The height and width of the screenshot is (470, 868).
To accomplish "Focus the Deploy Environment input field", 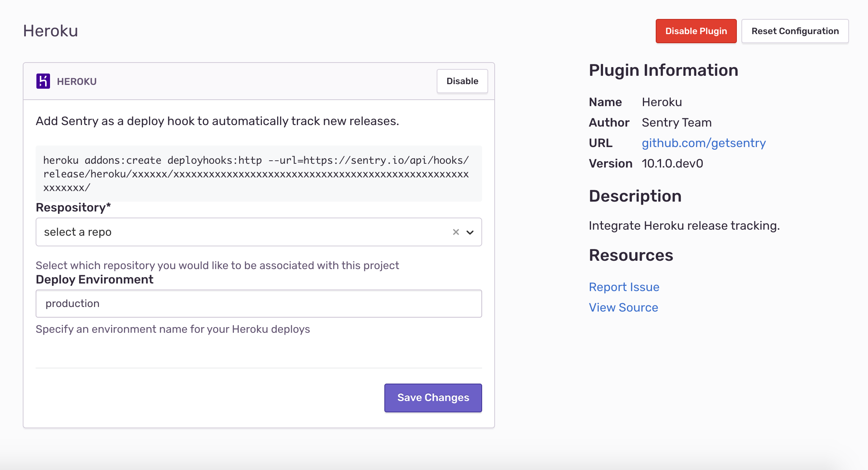I will pos(259,304).
